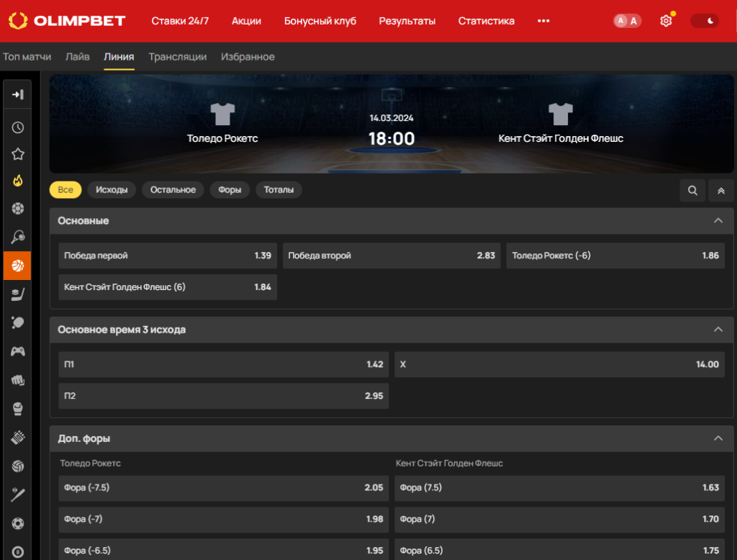Image resolution: width=737 pixels, height=560 pixels.
Task: Click the match time 18:00
Action: [392, 139]
